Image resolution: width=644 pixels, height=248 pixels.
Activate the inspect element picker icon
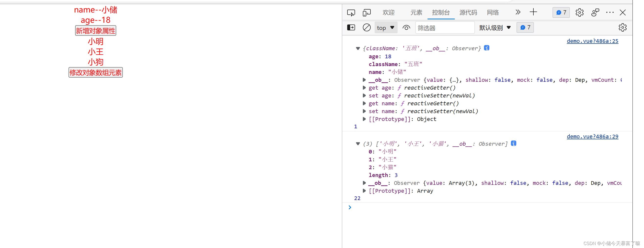(x=351, y=12)
